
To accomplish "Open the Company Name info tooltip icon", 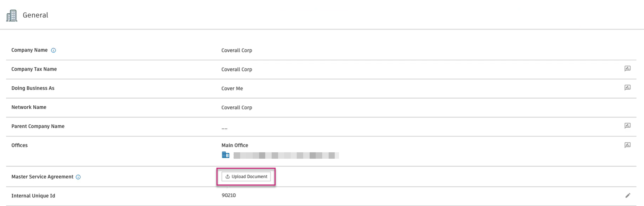I will point(53,51).
